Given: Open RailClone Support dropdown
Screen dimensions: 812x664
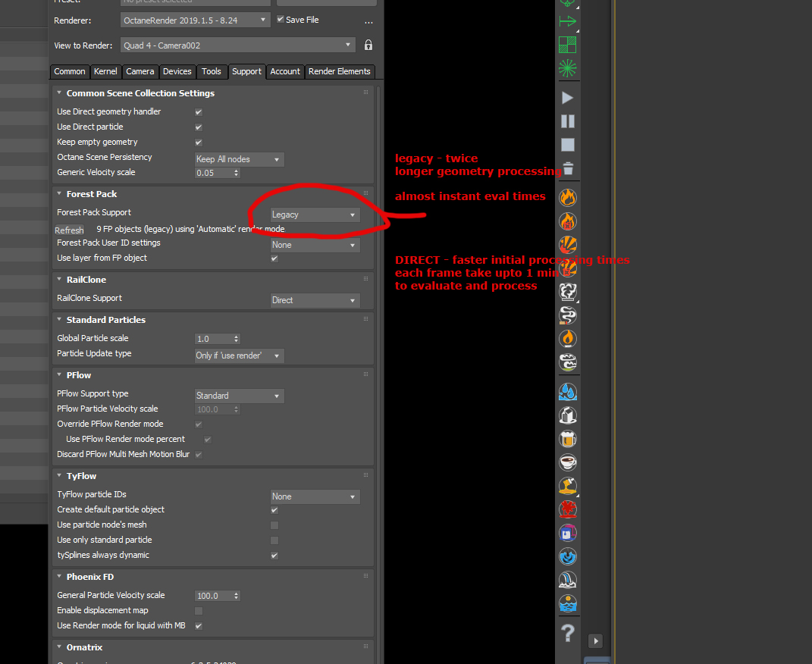Looking at the screenshot, I should (x=315, y=300).
